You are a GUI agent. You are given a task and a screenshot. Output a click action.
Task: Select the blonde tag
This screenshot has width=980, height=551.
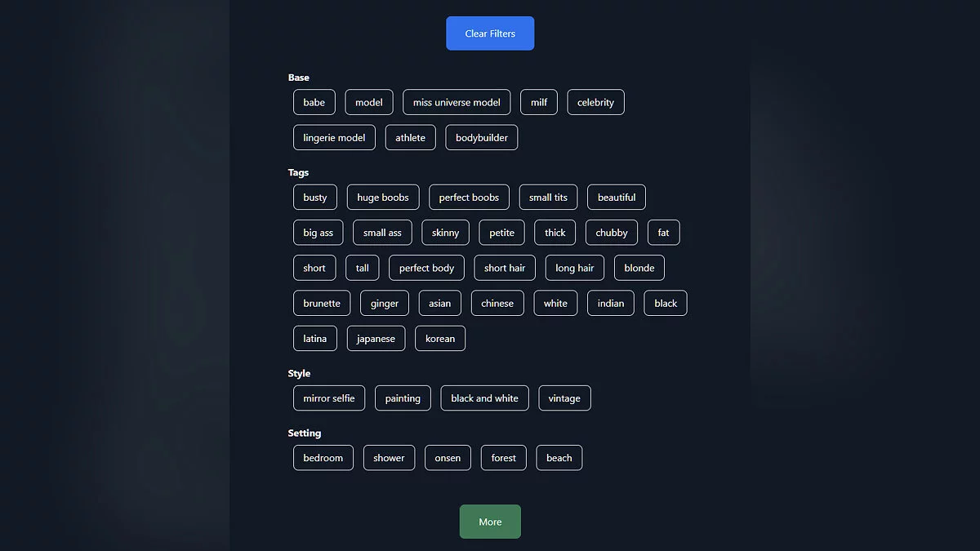(639, 268)
